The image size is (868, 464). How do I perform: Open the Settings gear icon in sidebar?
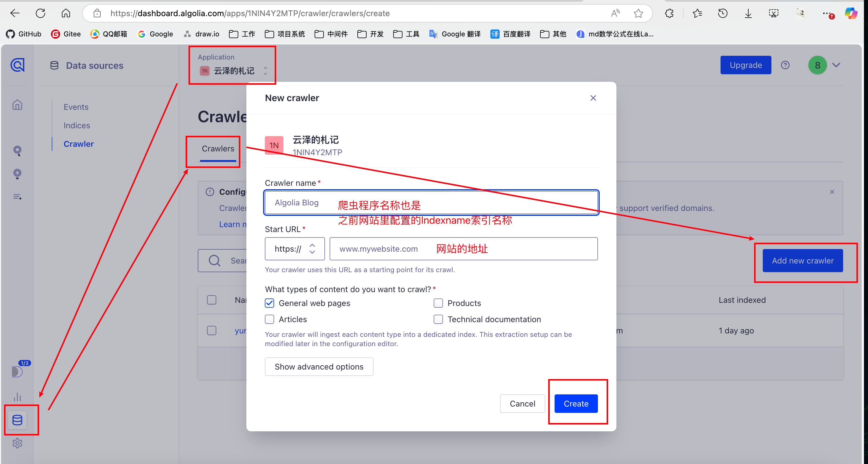click(17, 443)
